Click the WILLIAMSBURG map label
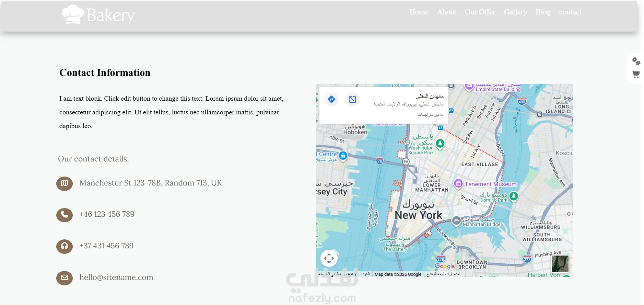Screen dimensions: 644x305 click(x=541, y=227)
